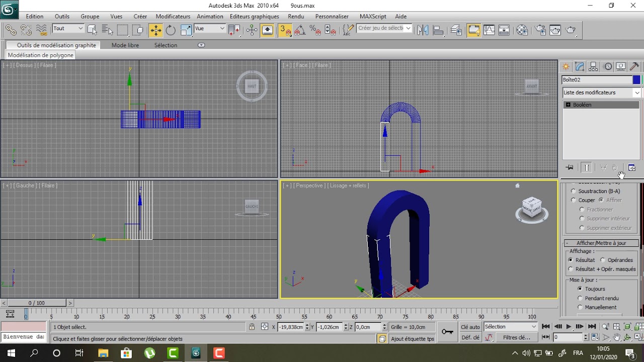Choose Résultat display radio
644x362 pixels.
[x=571, y=260]
